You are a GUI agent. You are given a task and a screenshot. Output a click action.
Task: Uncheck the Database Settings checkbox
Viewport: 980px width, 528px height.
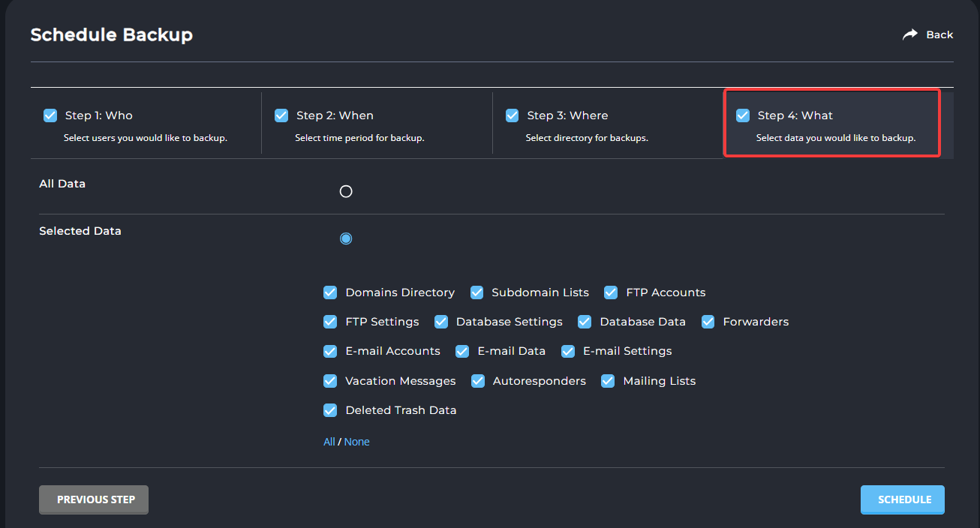coord(440,322)
